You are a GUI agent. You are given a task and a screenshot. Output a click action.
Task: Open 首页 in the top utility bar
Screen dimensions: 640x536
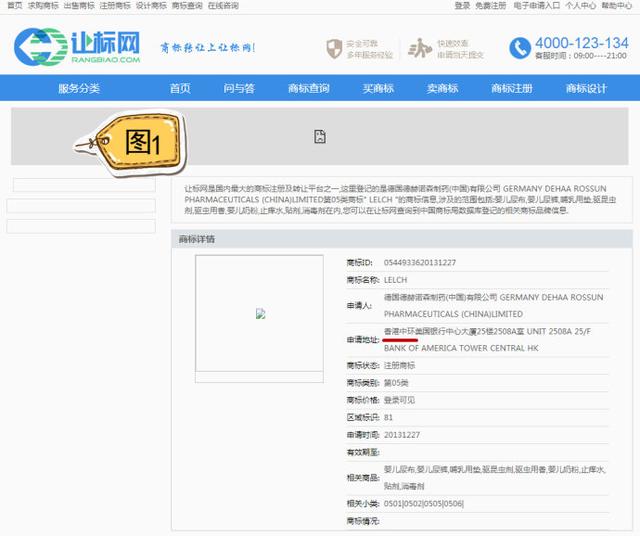15,5
